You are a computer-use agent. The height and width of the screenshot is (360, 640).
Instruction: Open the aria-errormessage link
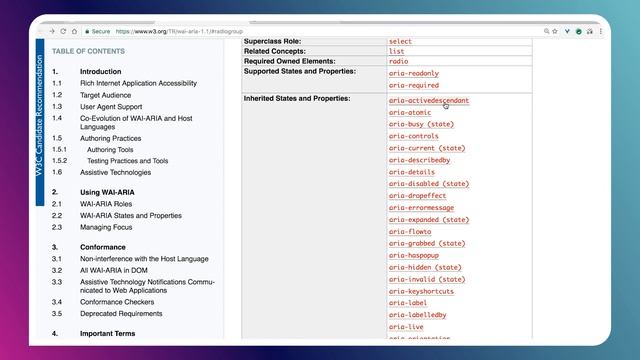pos(421,208)
